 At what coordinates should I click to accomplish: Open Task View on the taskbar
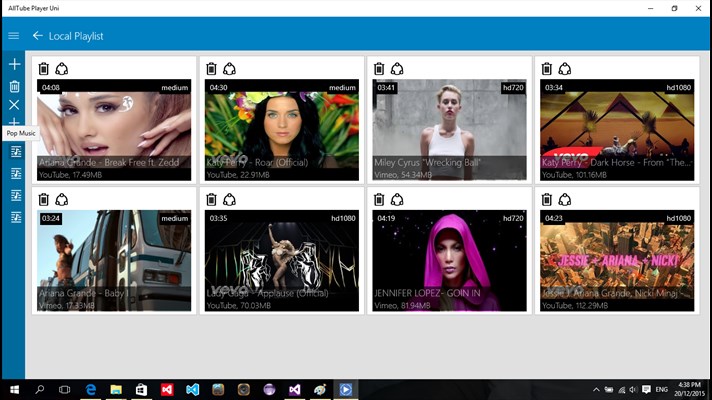pyautogui.click(x=64, y=390)
